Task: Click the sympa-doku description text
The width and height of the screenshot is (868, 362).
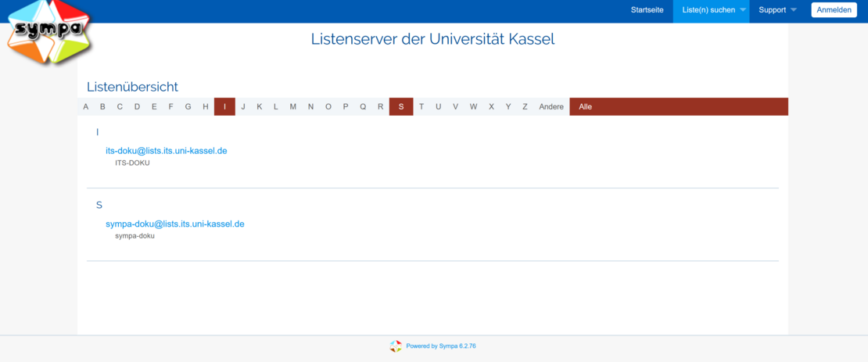Action: pos(135,236)
